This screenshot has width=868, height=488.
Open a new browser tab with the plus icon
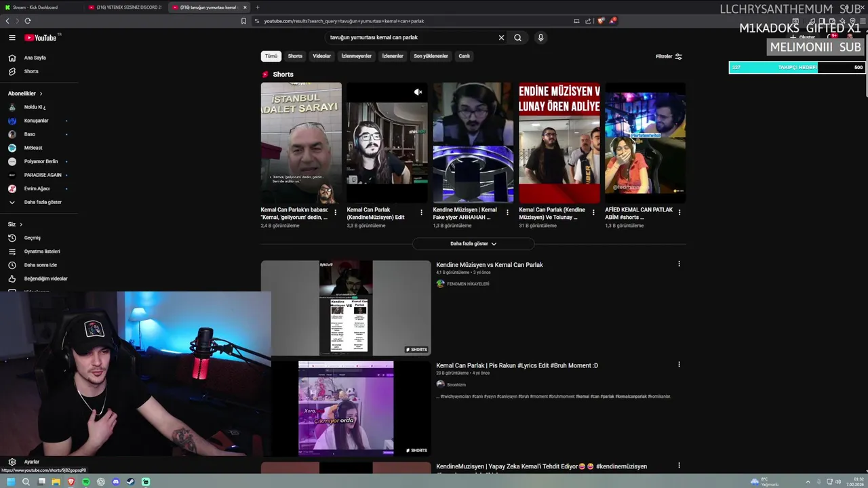(x=257, y=7)
